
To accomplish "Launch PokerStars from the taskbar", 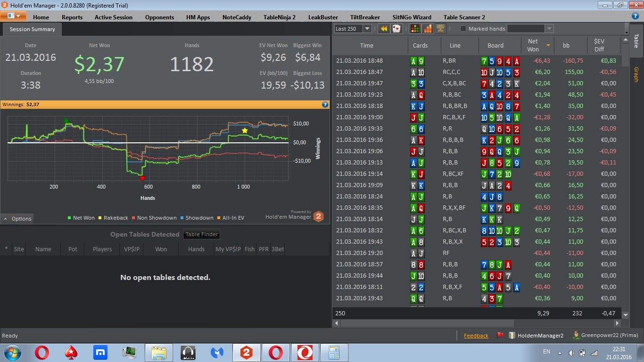I will click(x=71, y=352).
